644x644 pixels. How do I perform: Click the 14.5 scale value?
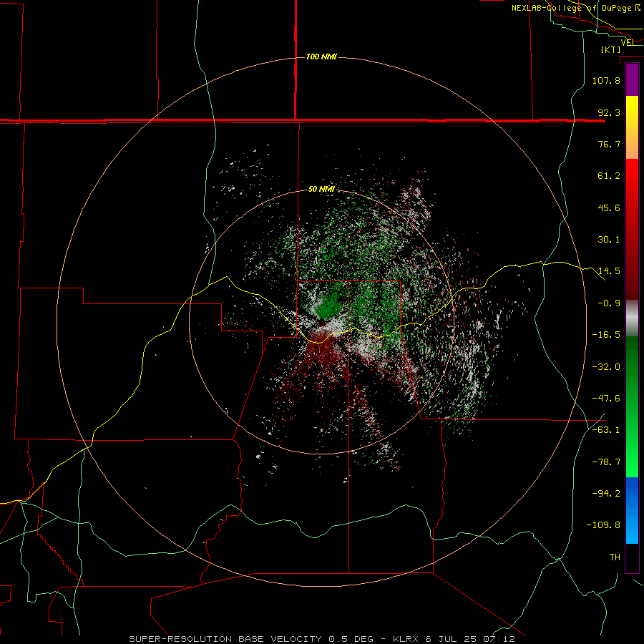(609, 271)
